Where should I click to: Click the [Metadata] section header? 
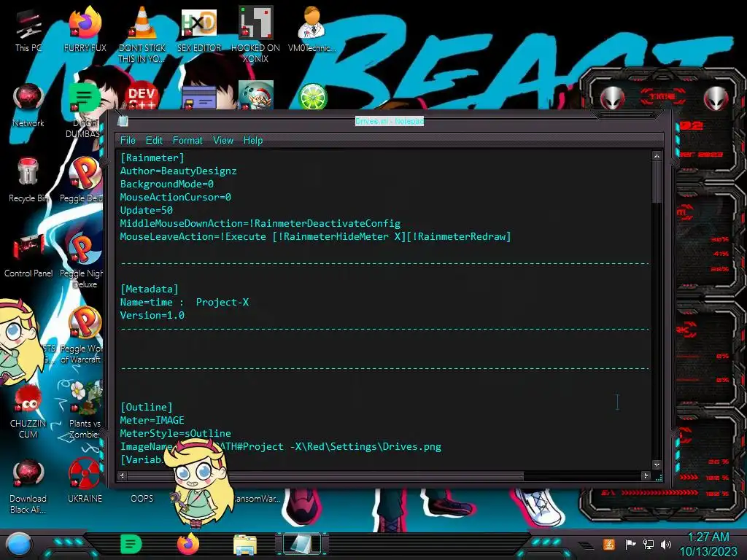point(149,289)
